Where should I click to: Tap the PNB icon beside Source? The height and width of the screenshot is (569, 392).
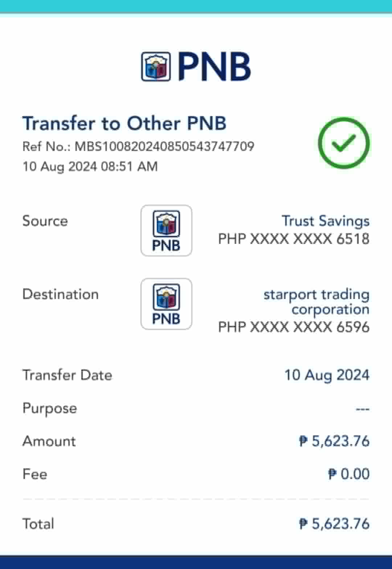166,230
